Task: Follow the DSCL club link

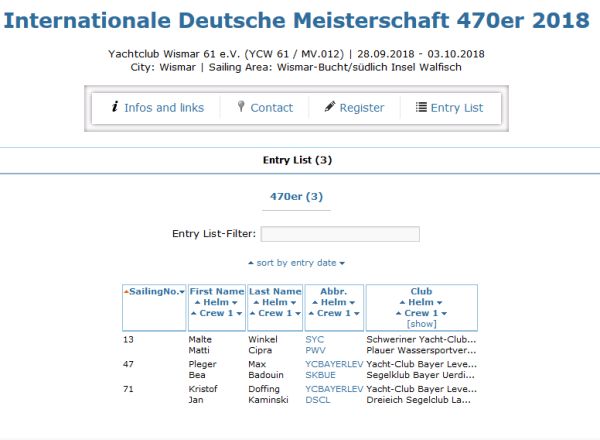Action: (318, 399)
